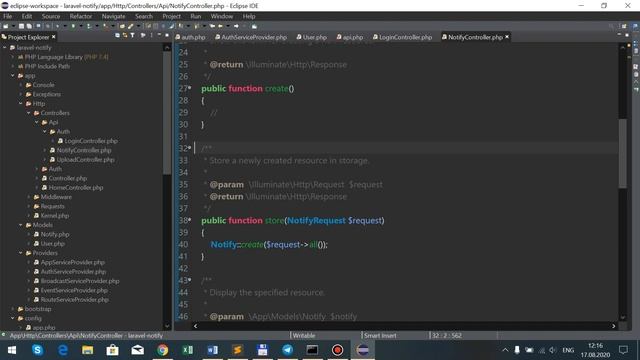Open the Window menu
The width and height of the screenshot is (640, 360).
point(222,16)
